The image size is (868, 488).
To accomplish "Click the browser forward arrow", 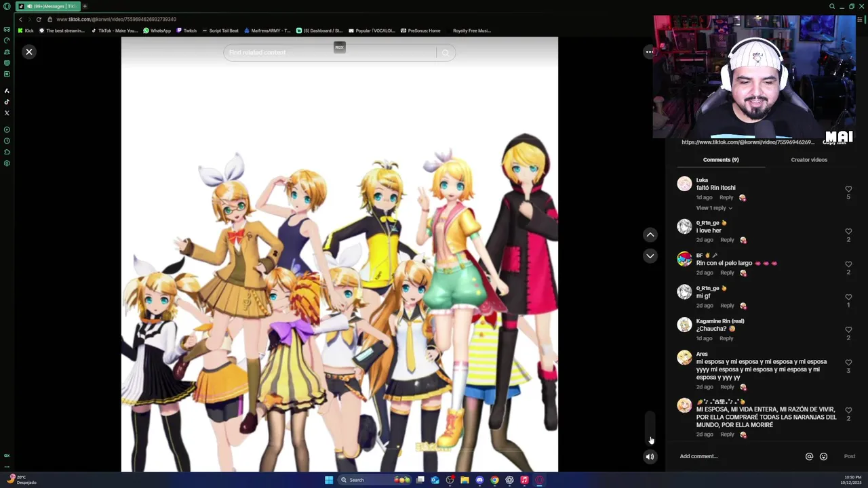I will (29, 20).
